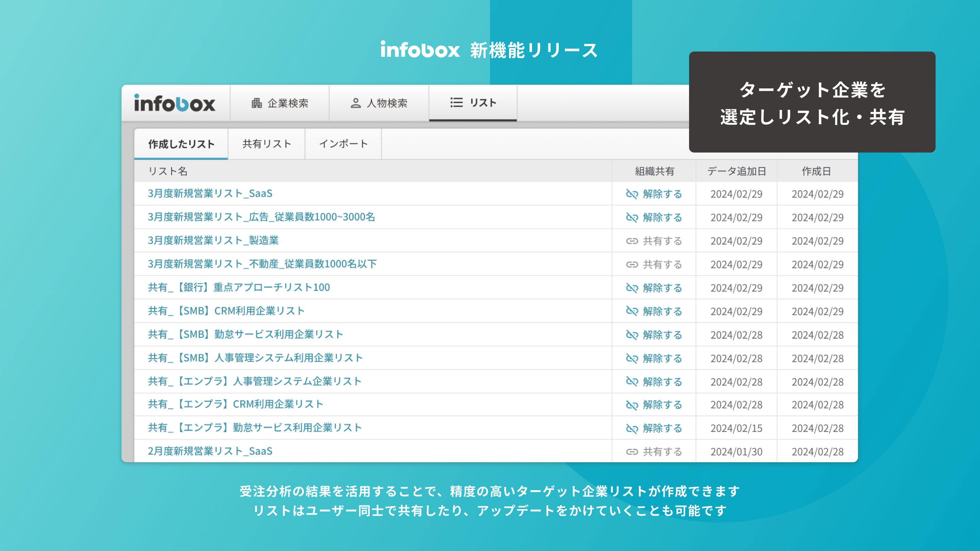Open the インポート tab
Screen dimensions: 980x551
pyautogui.click(x=343, y=144)
